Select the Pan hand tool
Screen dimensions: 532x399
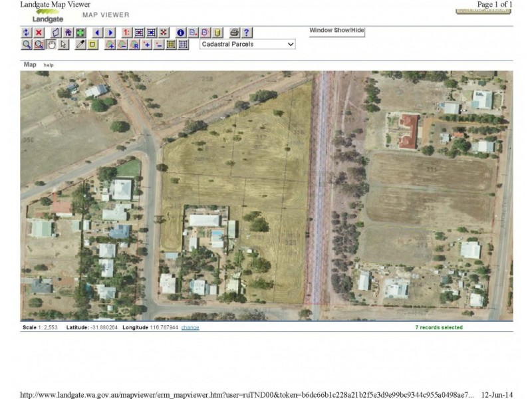point(49,45)
